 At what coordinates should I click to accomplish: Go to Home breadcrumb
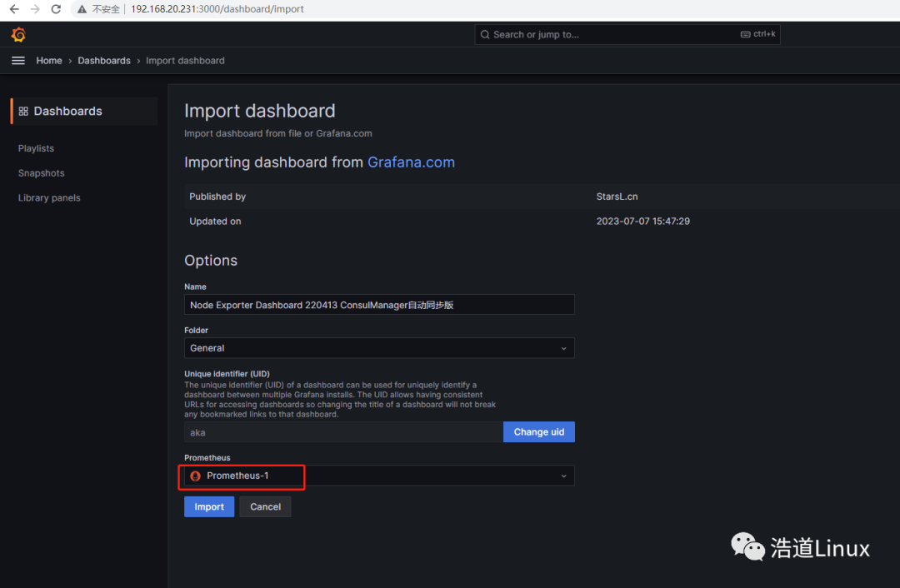(49, 61)
